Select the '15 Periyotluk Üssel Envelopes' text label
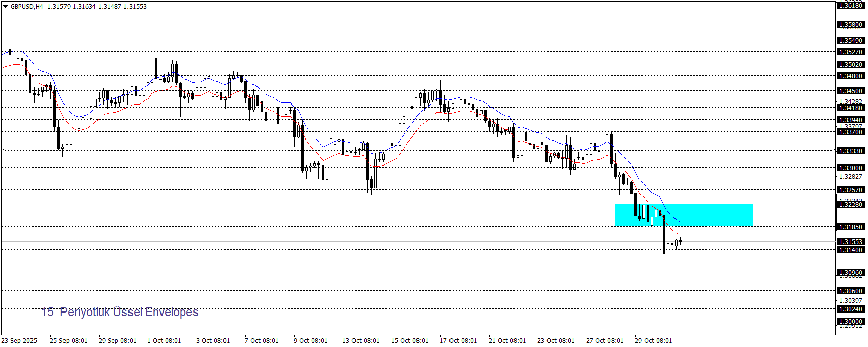The height and width of the screenshot is (347, 868). click(120, 312)
